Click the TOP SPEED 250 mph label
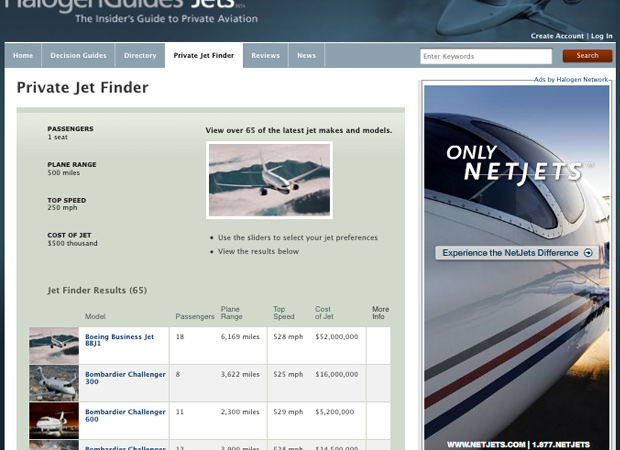Viewport: 620px width, 450px height. [x=66, y=204]
